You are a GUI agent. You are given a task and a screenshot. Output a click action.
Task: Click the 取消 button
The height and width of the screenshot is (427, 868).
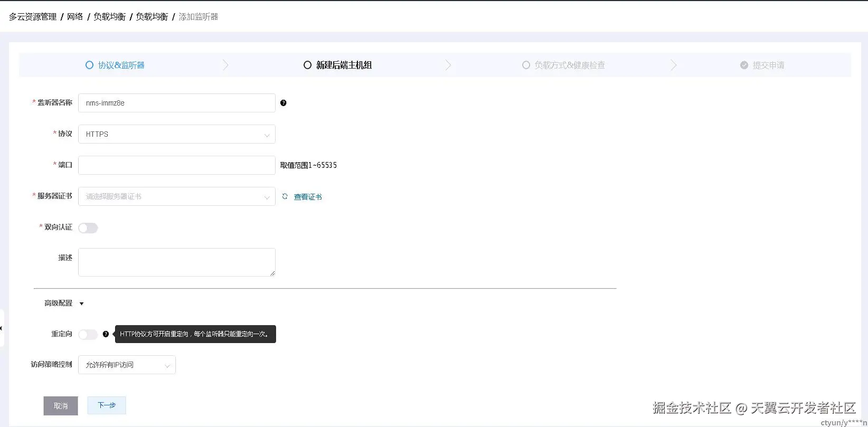click(61, 406)
